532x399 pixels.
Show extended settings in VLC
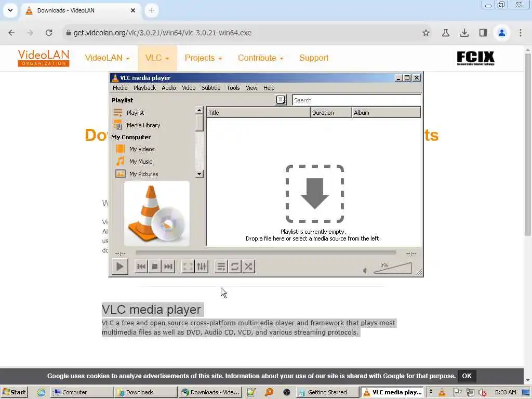202,267
